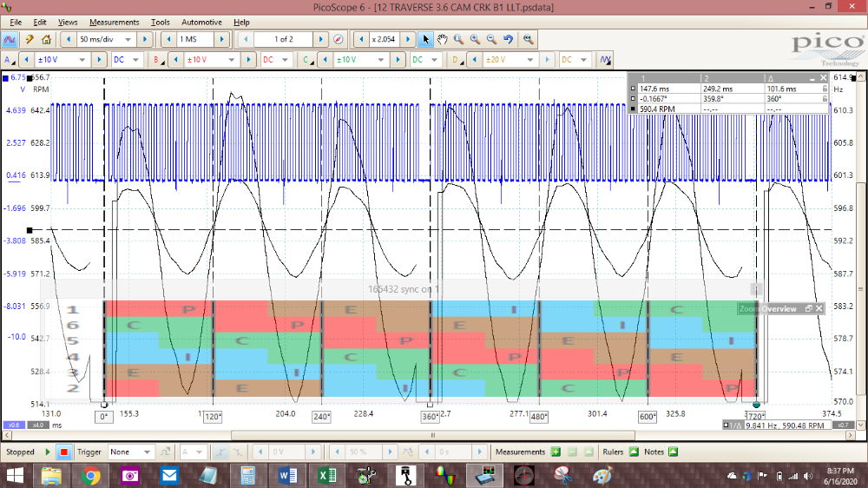The height and width of the screenshot is (488, 868).
Task: Click the 360° rotation partition label
Action: 431,417
